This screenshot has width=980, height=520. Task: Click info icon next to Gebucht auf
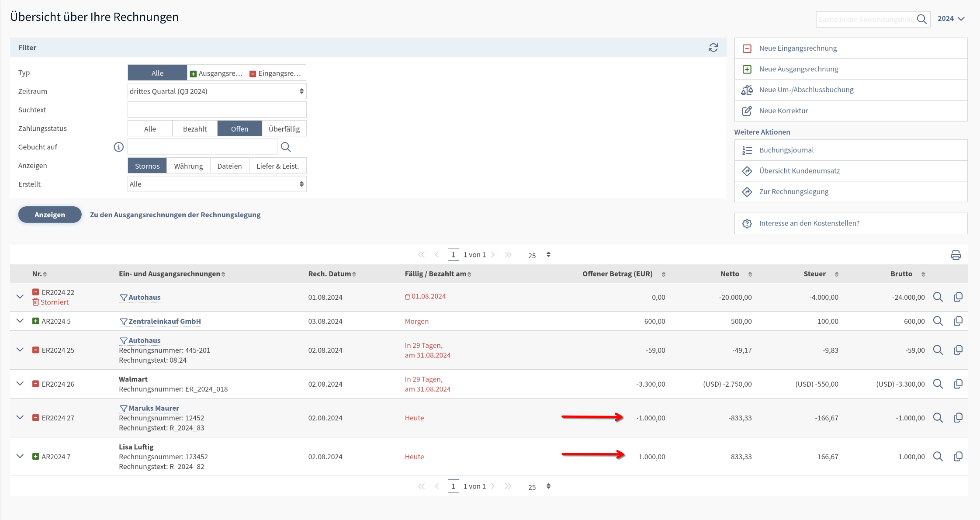tap(118, 147)
